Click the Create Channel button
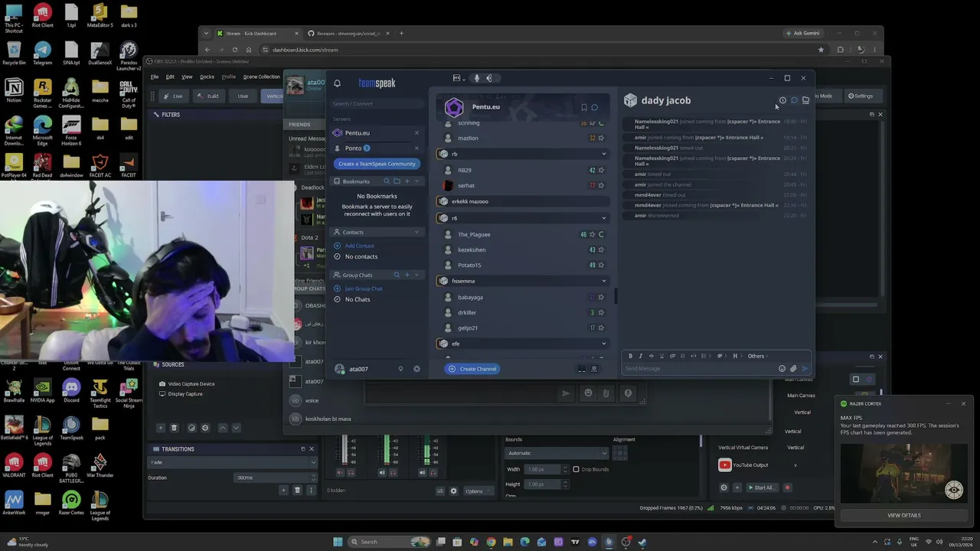Viewport: 980px width, 551px height. click(472, 369)
